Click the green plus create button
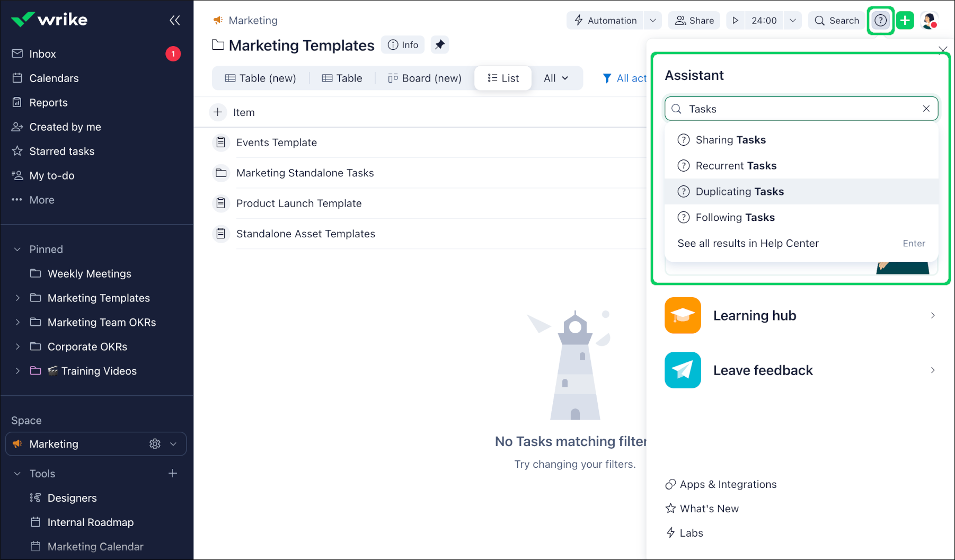 905,21
